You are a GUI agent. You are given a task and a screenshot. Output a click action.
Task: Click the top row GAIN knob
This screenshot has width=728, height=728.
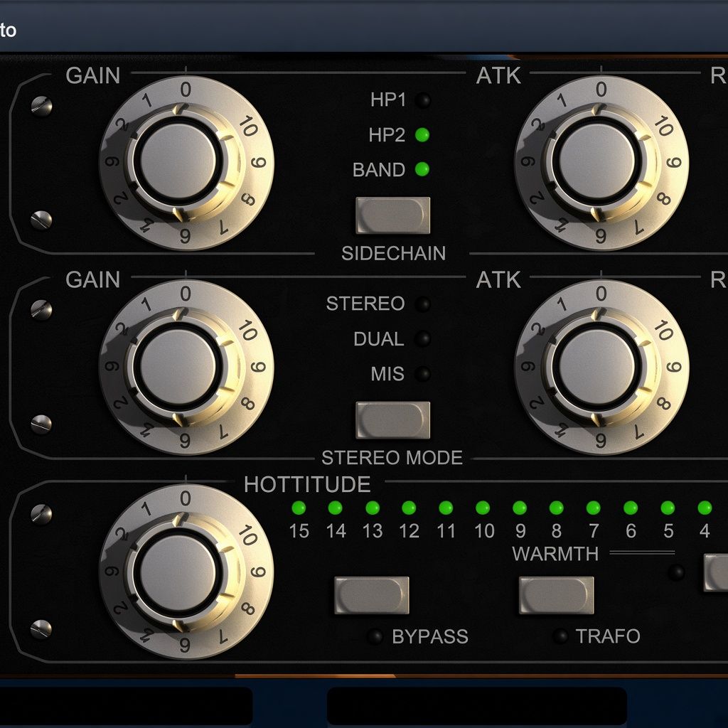tap(186, 163)
